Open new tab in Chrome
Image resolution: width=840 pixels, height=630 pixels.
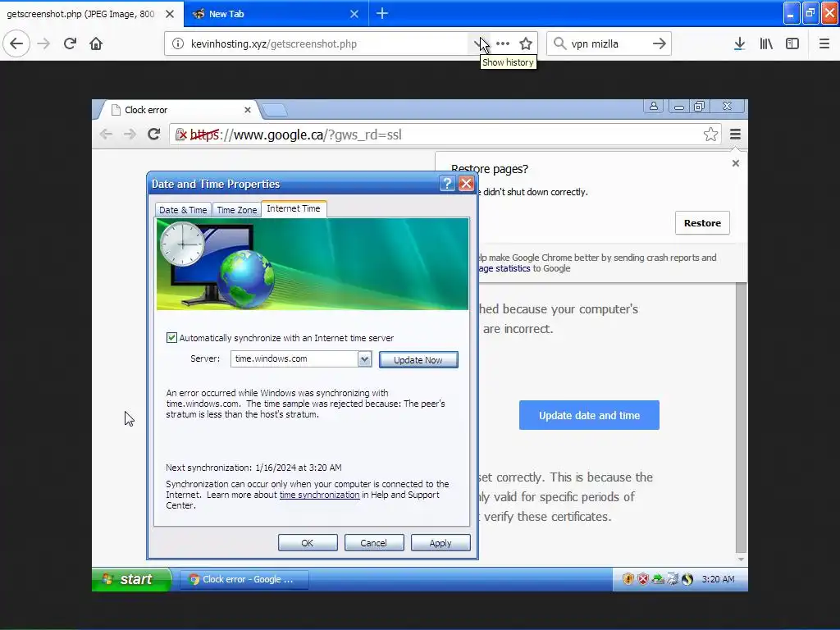click(274, 111)
